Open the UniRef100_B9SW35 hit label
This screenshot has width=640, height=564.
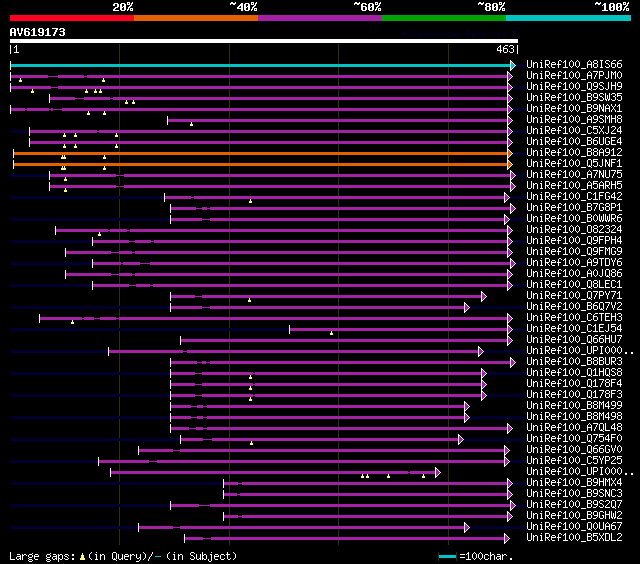click(x=574, y=98)
